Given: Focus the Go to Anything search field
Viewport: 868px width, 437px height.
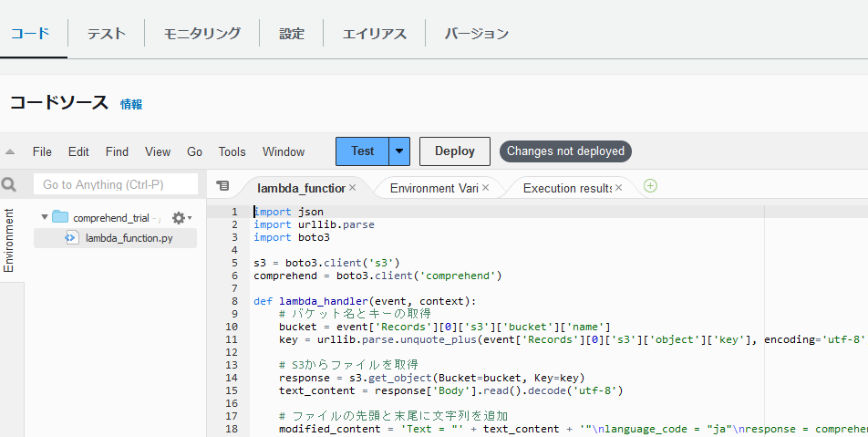Looking at the screenshot, I should (x=116, y=184).
